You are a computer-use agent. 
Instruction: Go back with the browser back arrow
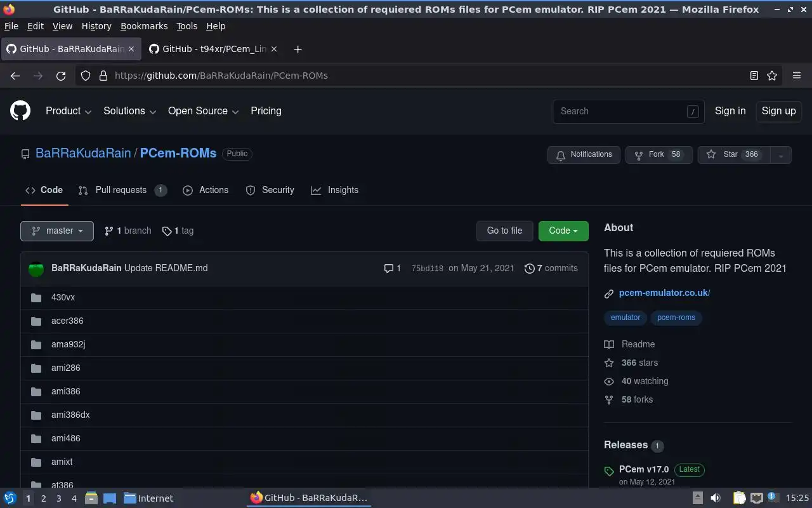click(15, 76)
